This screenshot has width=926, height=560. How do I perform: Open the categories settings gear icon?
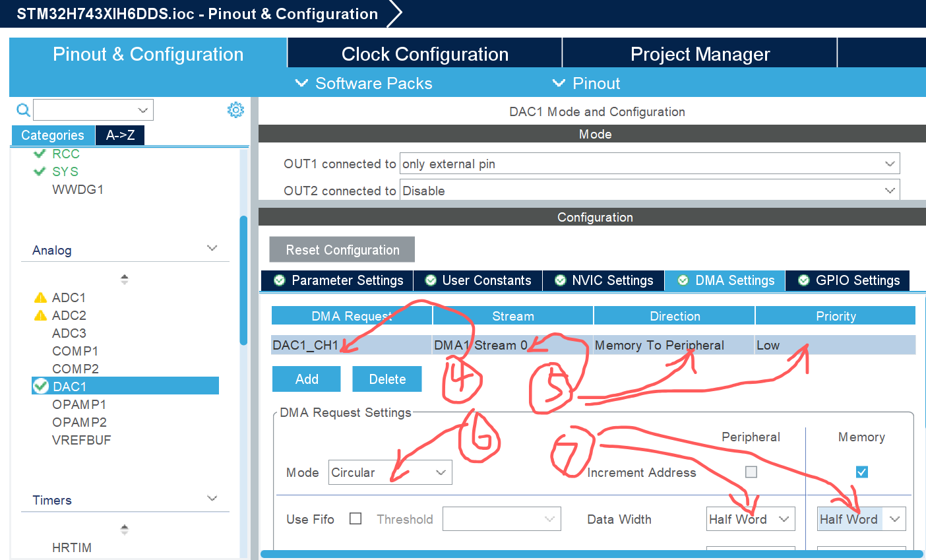[235, 109]
